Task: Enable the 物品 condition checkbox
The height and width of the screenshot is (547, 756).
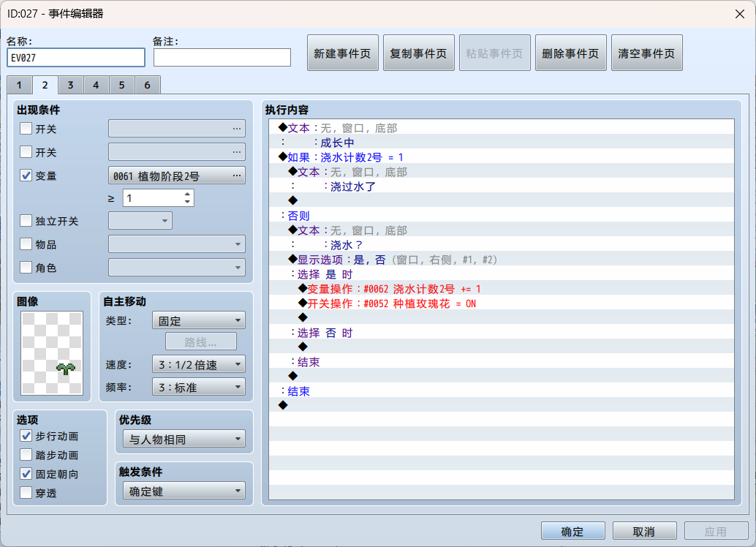Action: pyautogui.click(x=26, y=244)
